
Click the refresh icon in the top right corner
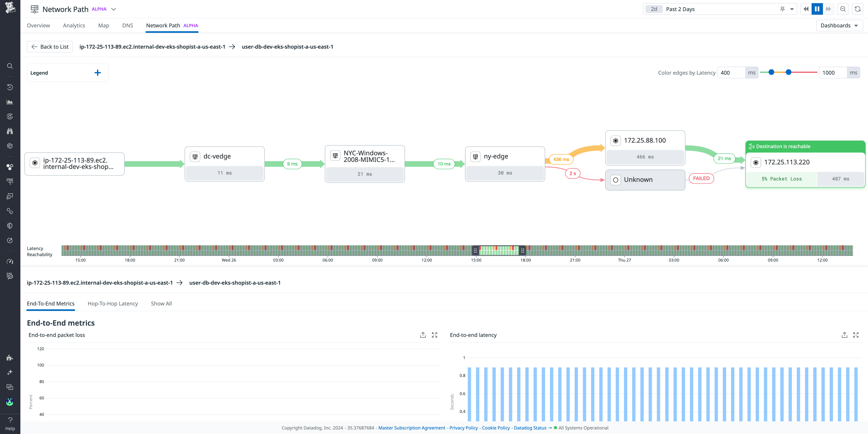(x=857, y=9)
